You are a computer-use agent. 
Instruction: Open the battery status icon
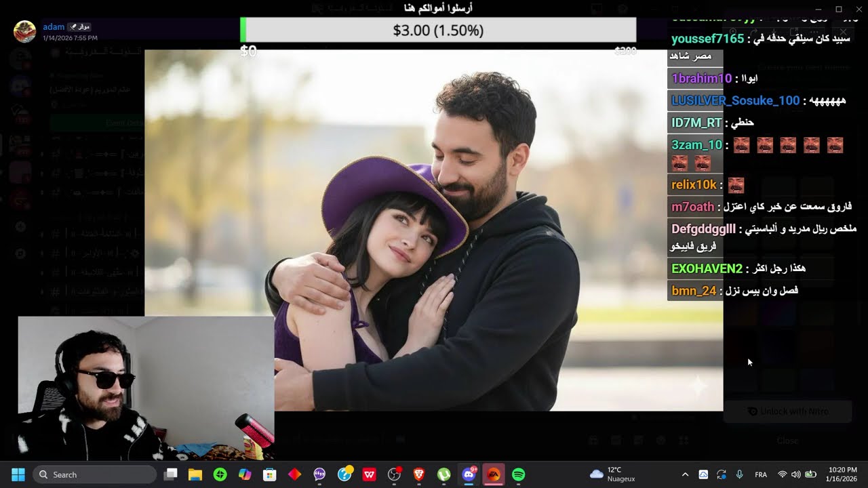[x=809, y=474]
